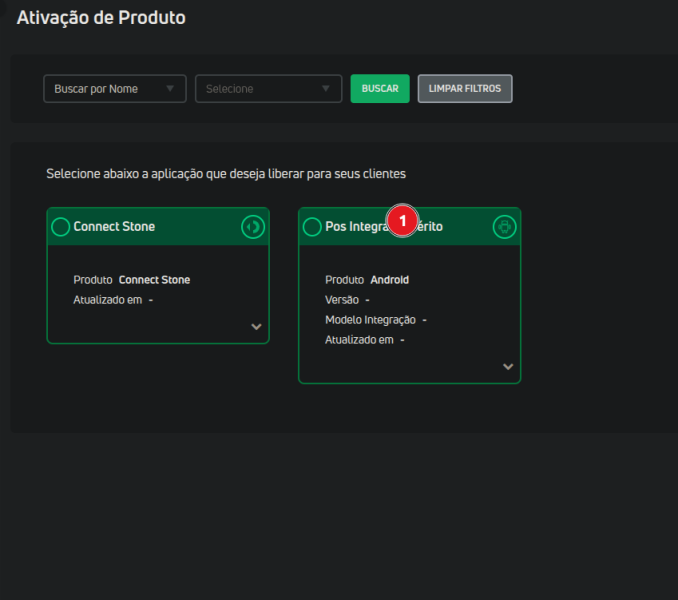Image resolution: width=678 pixels, height=600 pixels.
Task: Select the Pos Integrado radio button
Action: tap(312, 227)
